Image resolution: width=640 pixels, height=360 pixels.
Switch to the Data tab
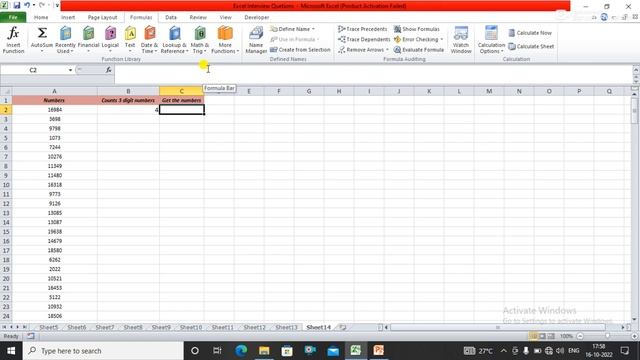[x=171, y=17]
